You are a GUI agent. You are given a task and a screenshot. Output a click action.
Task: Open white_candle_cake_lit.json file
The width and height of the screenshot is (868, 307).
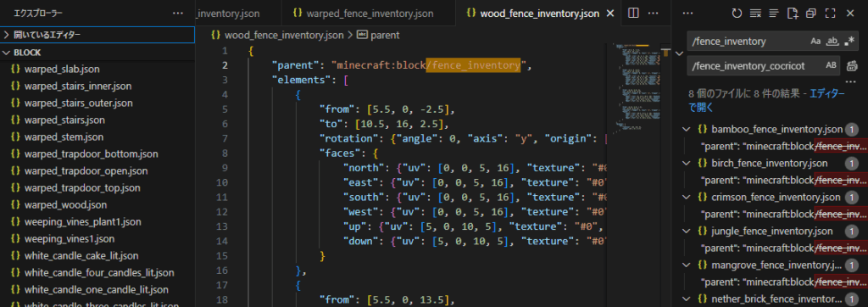(x=81, y=256)
